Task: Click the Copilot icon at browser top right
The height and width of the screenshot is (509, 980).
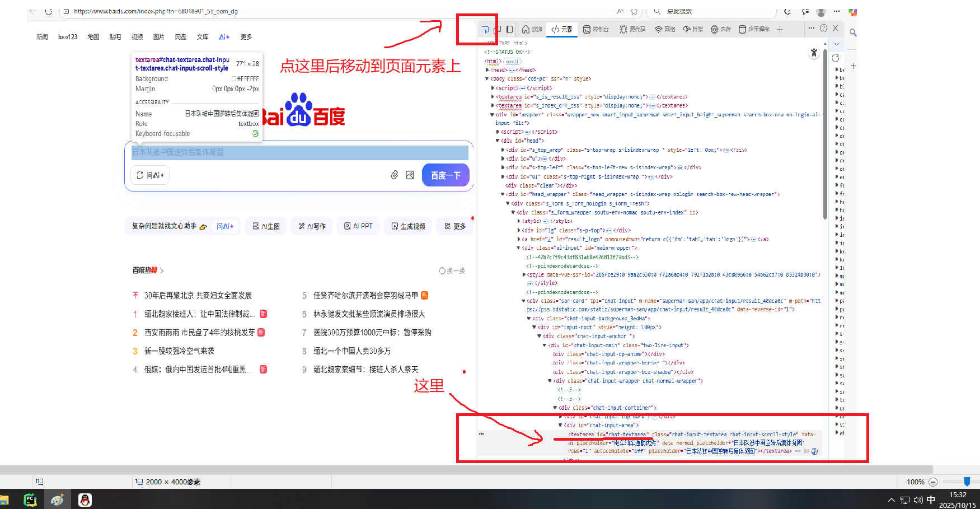Action: pyautogui.click(x=852, y=11)
